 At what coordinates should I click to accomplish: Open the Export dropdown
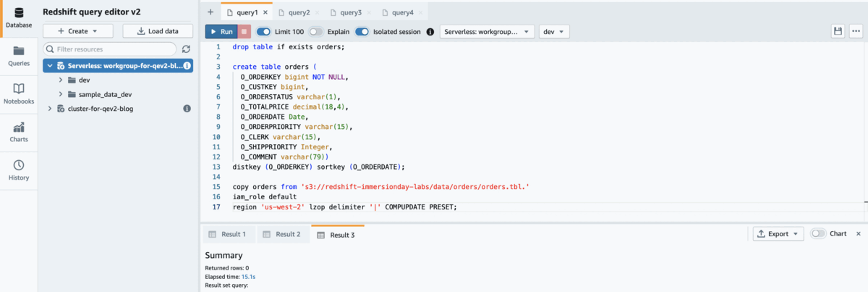pyautogui.click(x=778, y=234)
